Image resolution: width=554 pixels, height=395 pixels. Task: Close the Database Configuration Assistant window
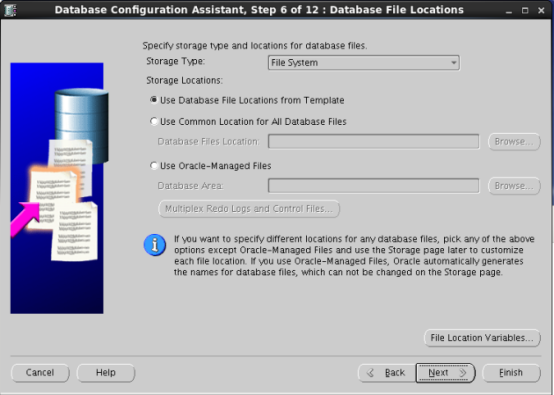(x=541, y=11)
